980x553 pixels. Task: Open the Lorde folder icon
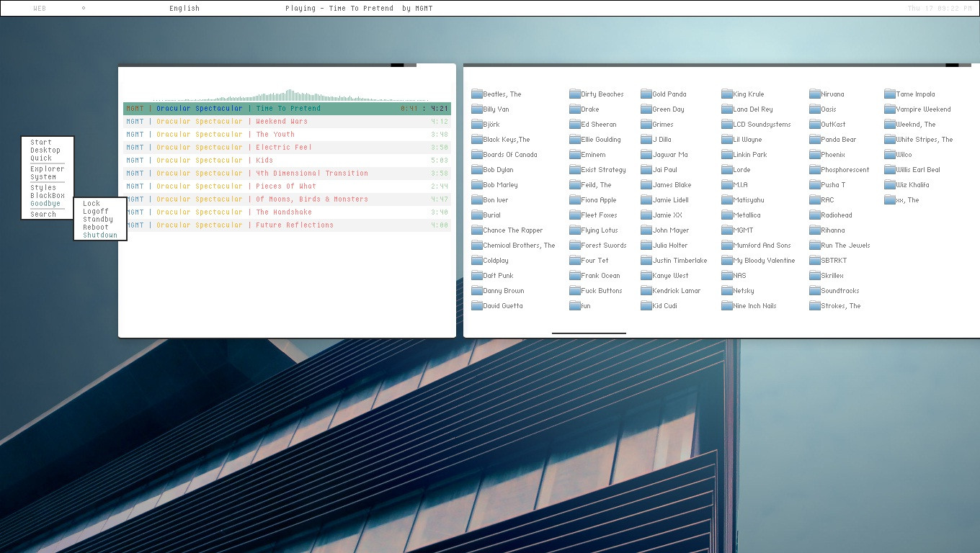point(728,170)
